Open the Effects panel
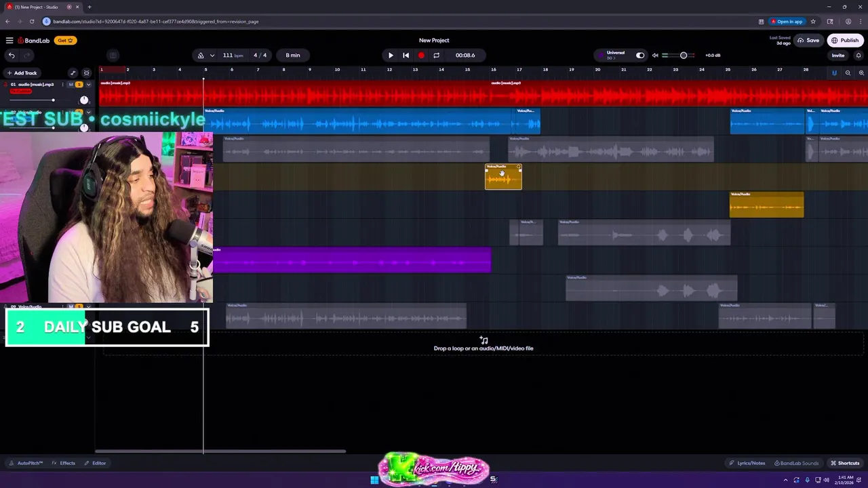Viewport: 868px width, 488px height. (64, 463)
